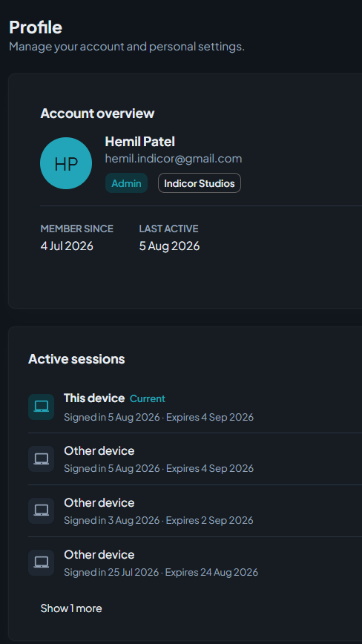362x644 pixels.
Task: Click session details expiring 24 Aug 2026
Action: tap(161, 572)
